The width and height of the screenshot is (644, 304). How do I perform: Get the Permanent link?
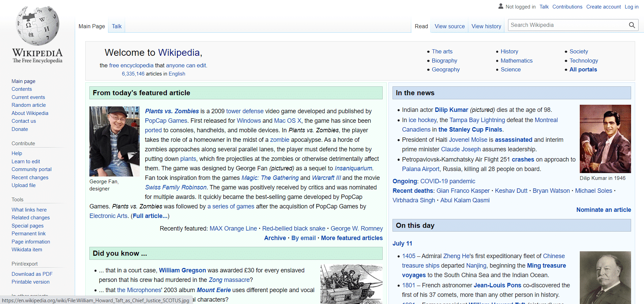[x=29, y=234]
